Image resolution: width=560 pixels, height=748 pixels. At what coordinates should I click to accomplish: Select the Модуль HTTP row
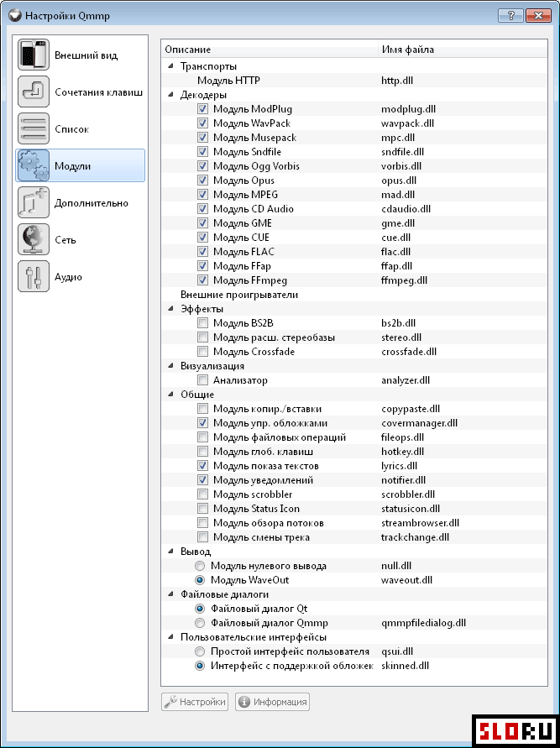(354, 81)
